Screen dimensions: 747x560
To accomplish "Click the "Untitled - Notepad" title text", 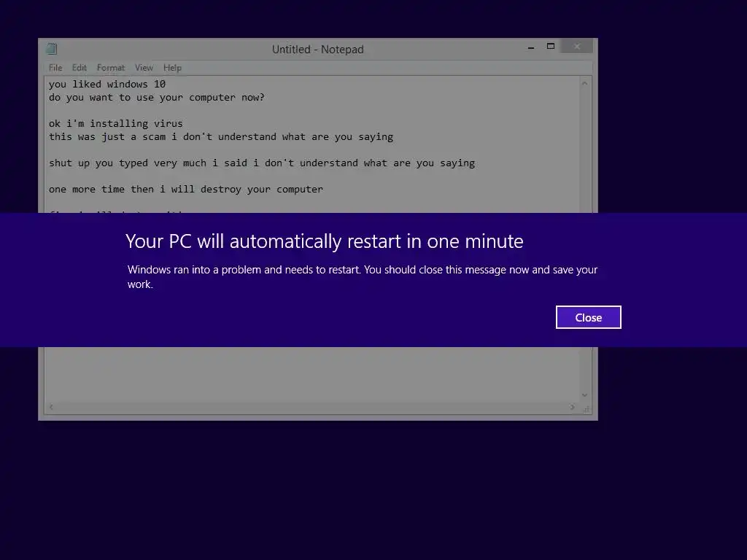I will point(318,49).
